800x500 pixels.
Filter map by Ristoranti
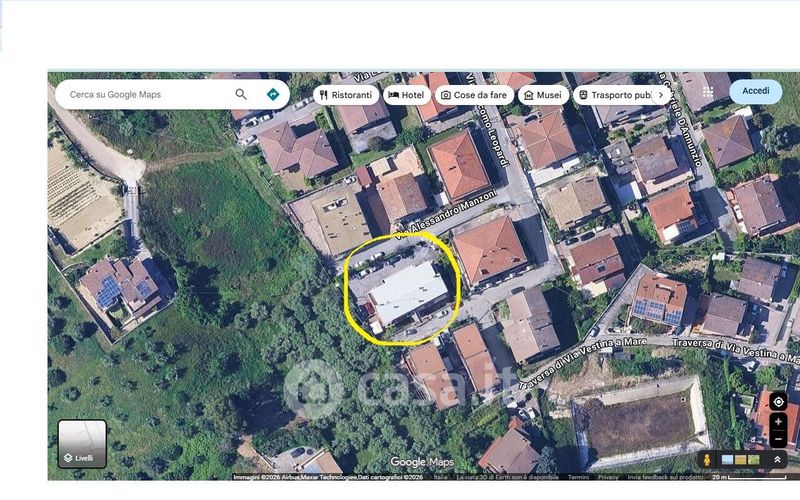click(x=346, y=95)
